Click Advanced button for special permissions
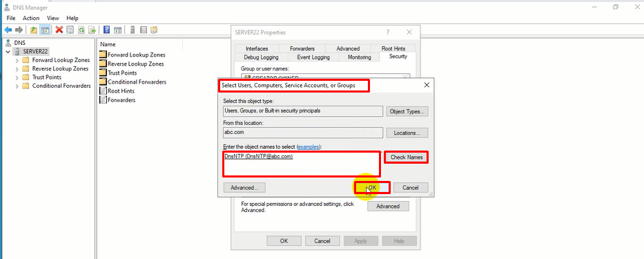The width and height of the screenshot is (644, 259). pos(388,207)
